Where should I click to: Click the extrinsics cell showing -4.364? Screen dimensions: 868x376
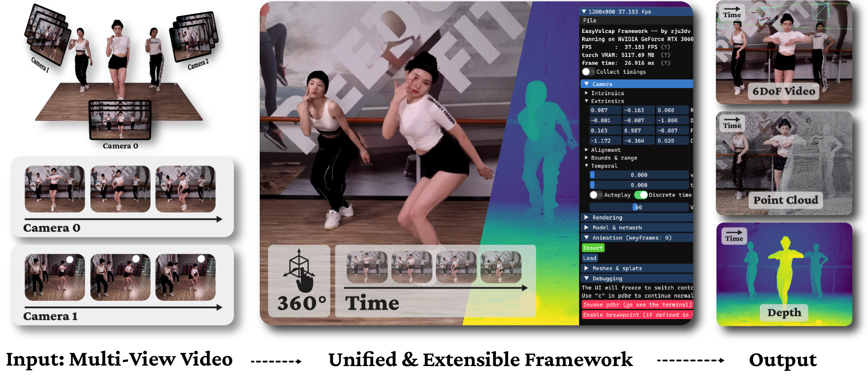click(638, 140)
